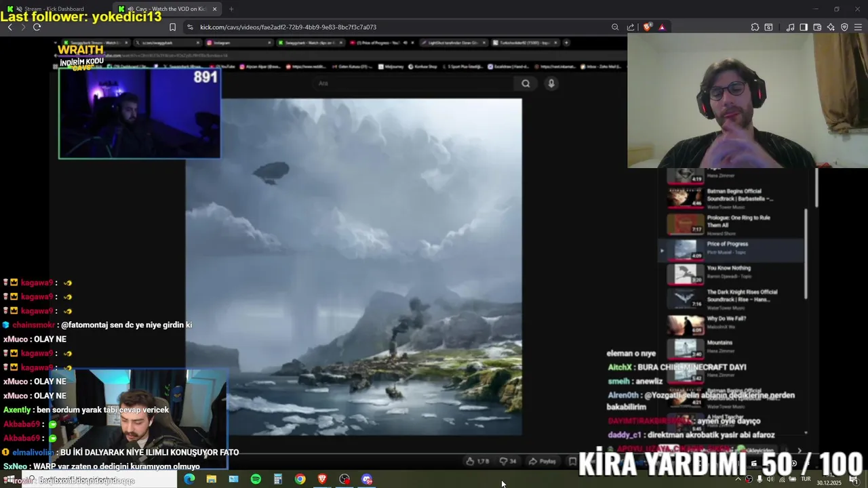Open the browser extensions puzzle icon
Viewport: 868px width, 488px height.
coord(755,27)
